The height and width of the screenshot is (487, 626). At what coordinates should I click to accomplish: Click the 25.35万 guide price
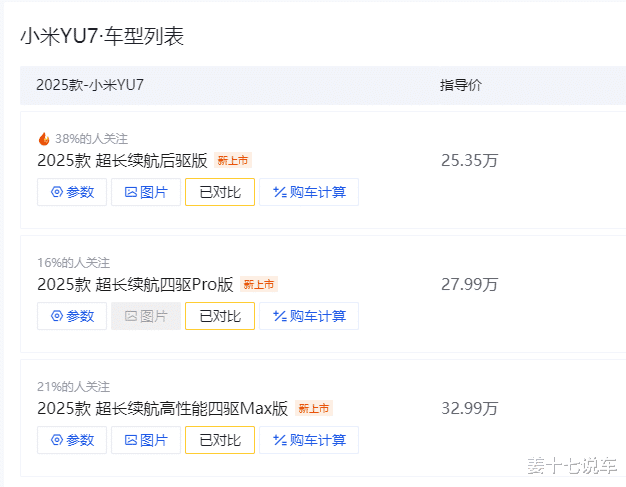(470, 160)
